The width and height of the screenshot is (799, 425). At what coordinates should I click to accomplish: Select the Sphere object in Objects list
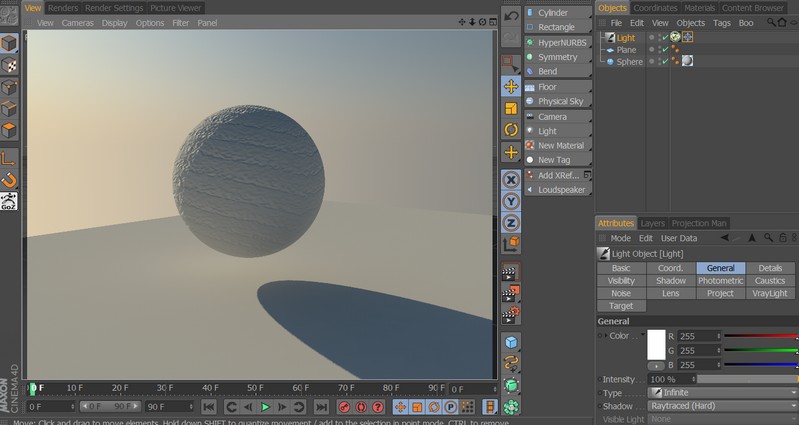[x=629, y=62]
